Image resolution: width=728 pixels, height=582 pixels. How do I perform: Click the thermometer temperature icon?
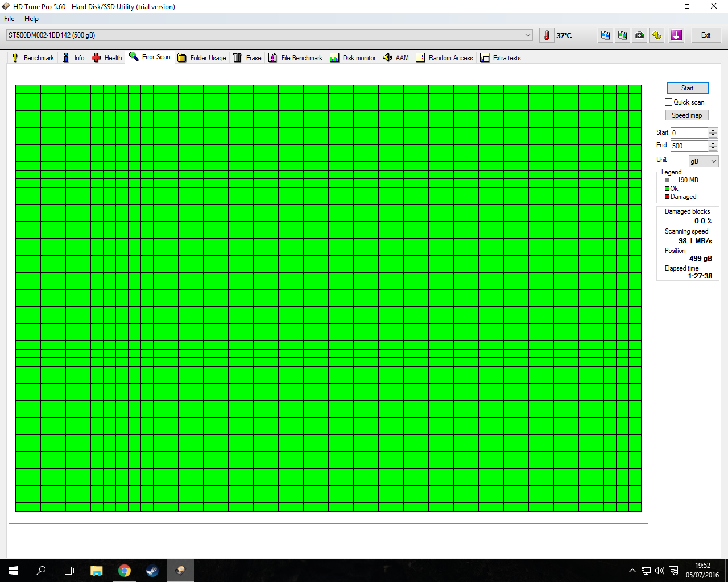click(x=547, y=35)
